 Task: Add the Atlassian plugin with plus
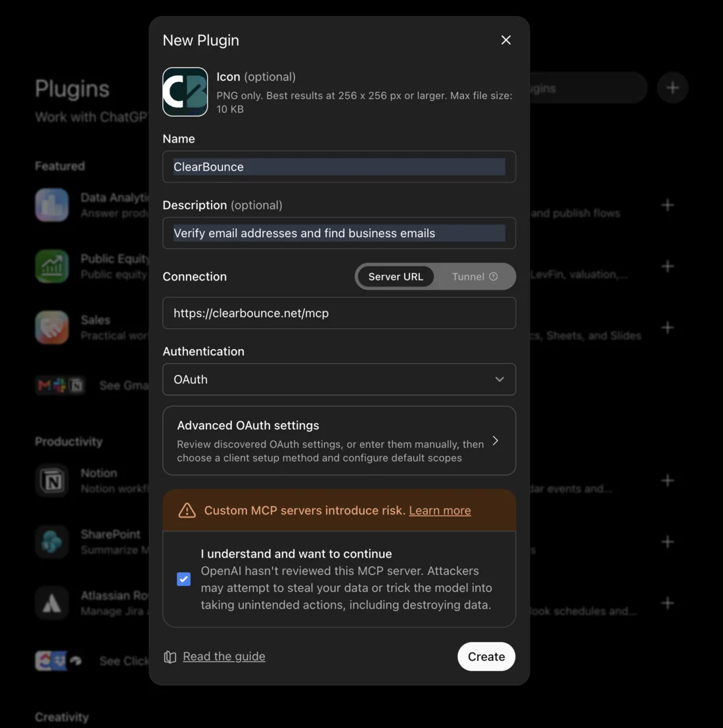point(667,603)
